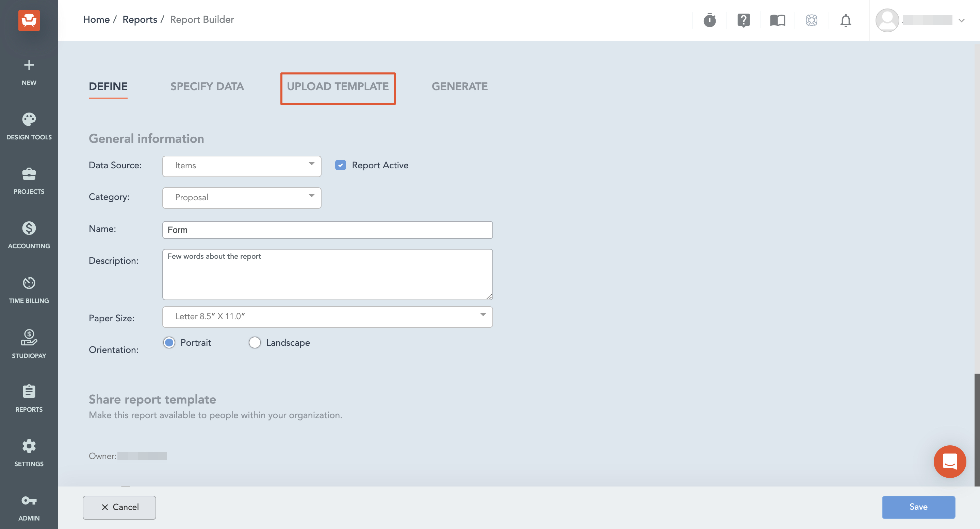Screen dimensions: 980x529
Task: Open the Paper Size dropdown
Action: point(327,317)
